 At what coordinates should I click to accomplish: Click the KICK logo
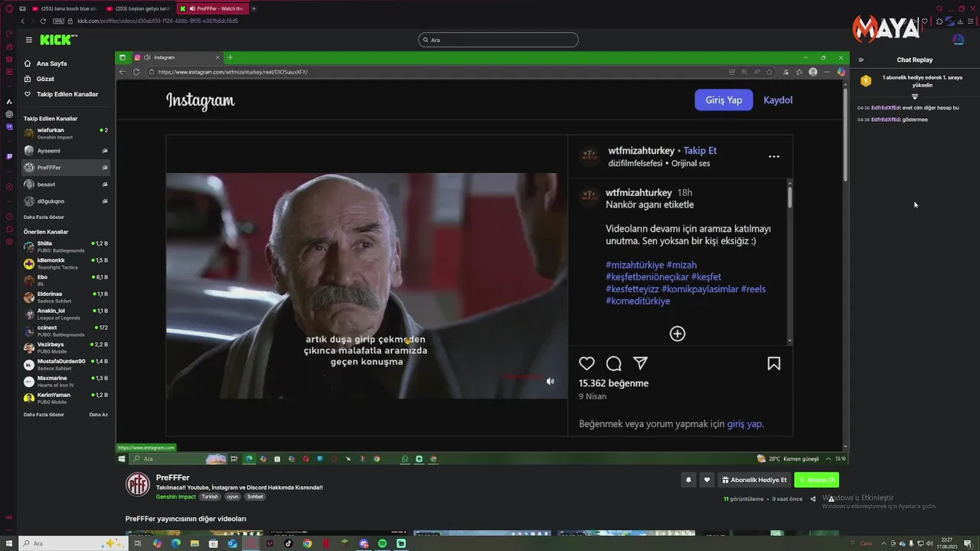coord(58,40)
